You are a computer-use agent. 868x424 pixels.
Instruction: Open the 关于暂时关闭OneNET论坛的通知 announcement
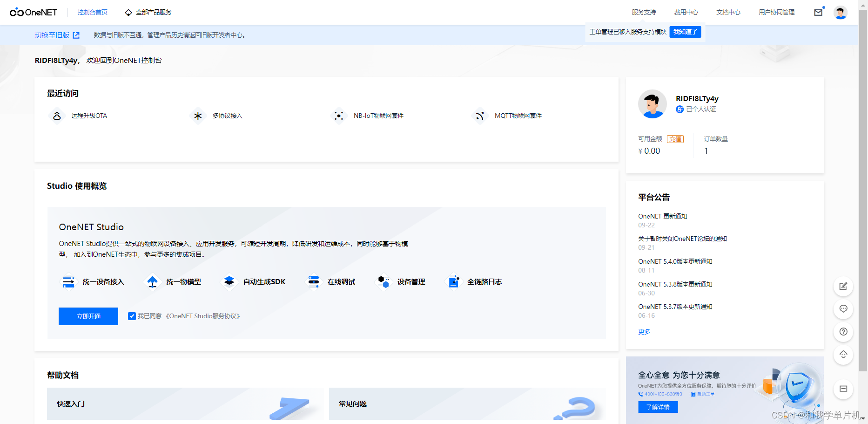[682, 239]
